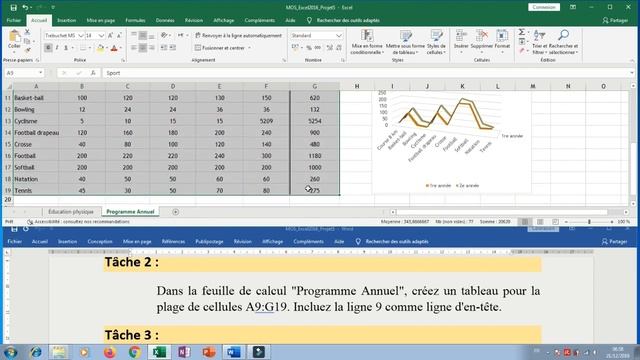
Task: Click the Word icon in the taskbar
Action: pos(233,352)
